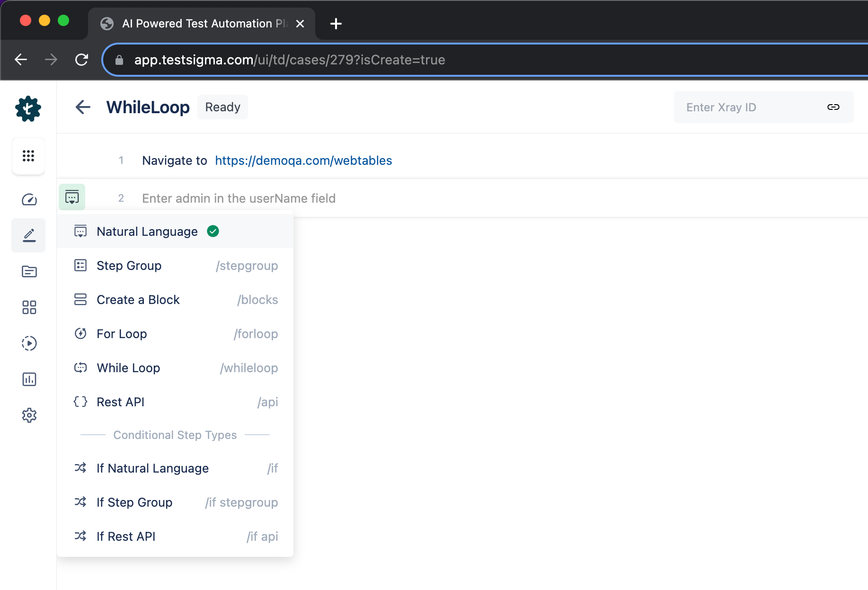Choose Rest API step type
The image size is (868, 590).
[x=175, y=402]
